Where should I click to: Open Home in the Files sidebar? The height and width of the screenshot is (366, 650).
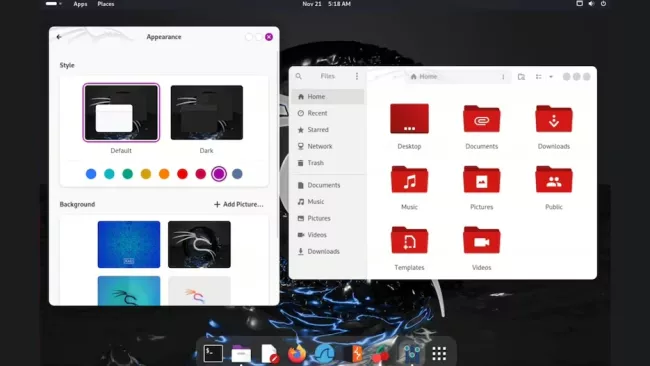327,97
